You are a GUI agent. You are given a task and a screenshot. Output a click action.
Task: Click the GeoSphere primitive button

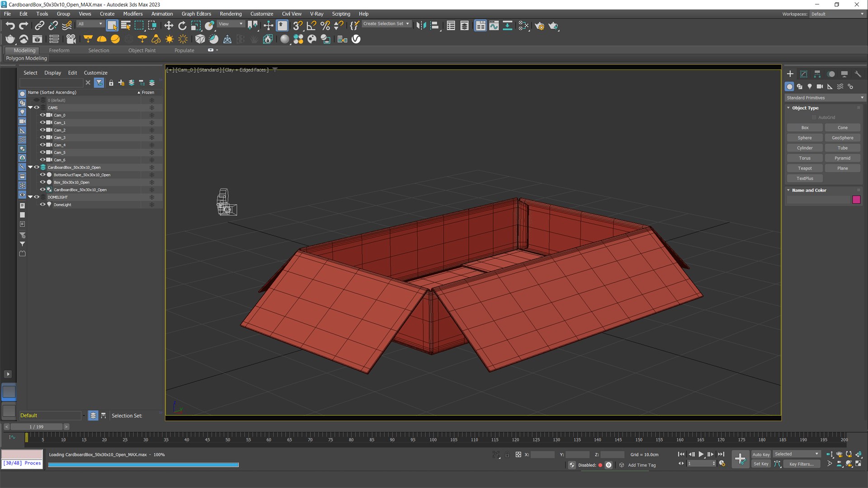(x=843, y=138)
